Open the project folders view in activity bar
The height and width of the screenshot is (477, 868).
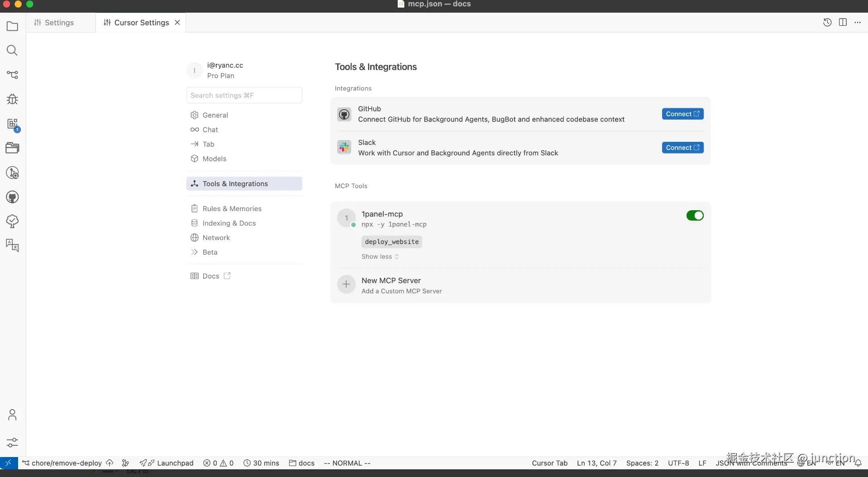(x=12, y=148)
